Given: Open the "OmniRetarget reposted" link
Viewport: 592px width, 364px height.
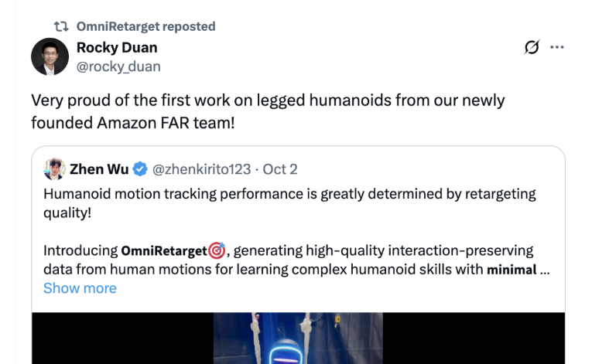Looking at the screenshot, I should [145, 26].
